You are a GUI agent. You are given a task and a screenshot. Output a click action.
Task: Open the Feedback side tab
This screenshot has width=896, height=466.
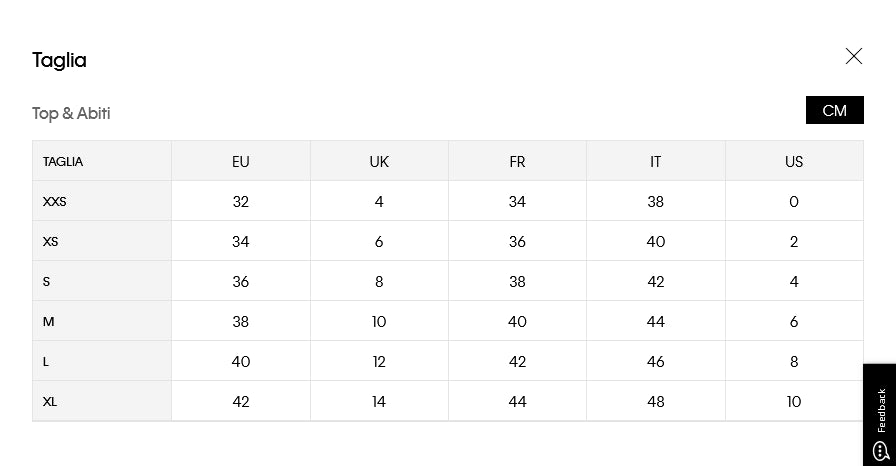pos(880,409)
